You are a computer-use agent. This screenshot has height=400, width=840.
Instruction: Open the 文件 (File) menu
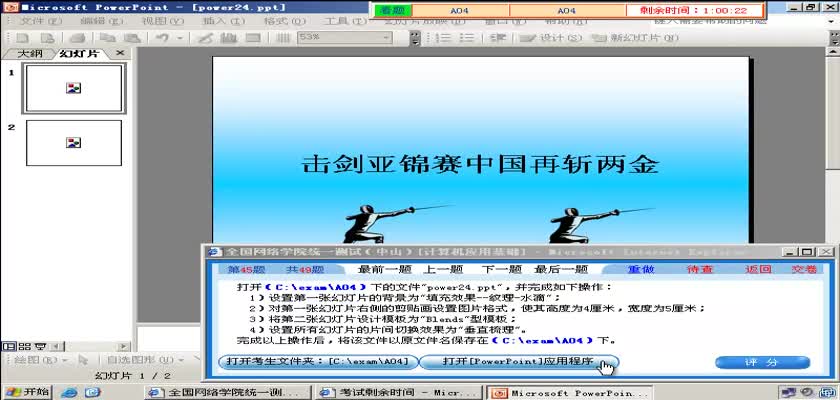coord(41,21)
